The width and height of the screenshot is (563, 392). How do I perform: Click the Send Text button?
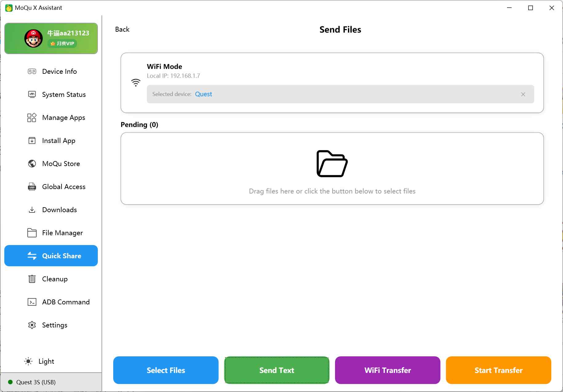[277, 370]
